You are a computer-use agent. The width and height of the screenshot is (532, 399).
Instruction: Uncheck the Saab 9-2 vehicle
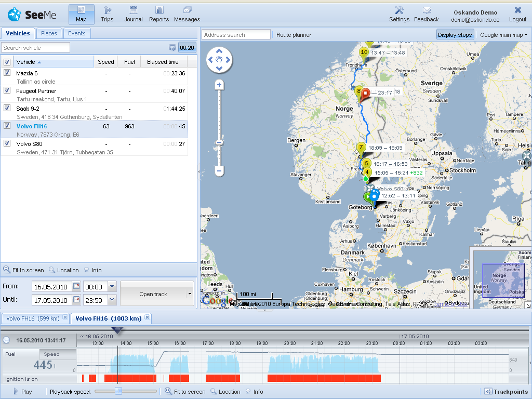(x=7, y=108)
